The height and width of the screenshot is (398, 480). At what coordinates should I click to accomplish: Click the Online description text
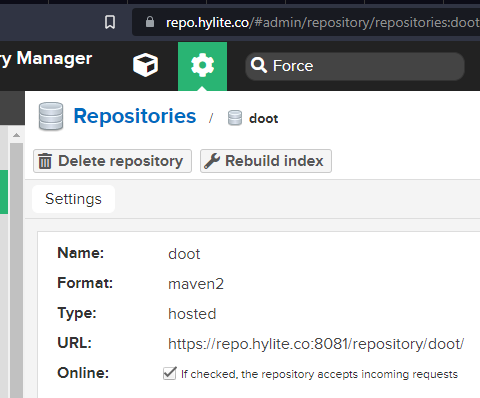(x=319, y=374)
